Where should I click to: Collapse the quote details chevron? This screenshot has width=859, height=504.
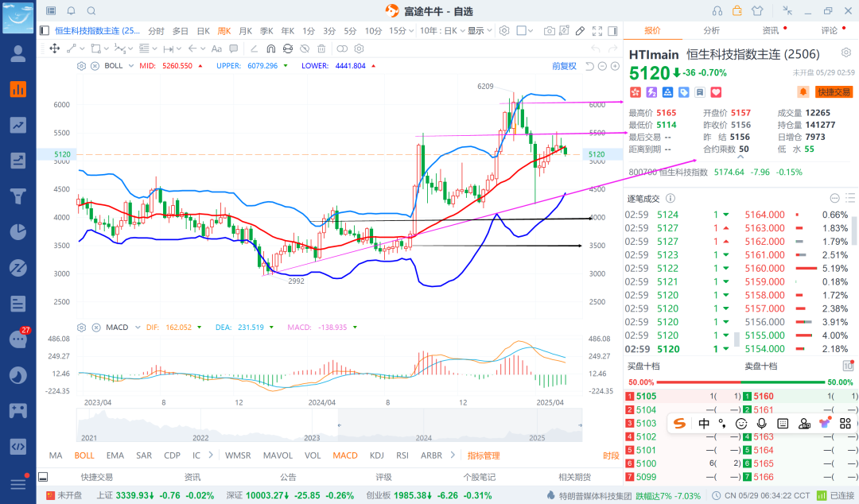pyautogui.click(x=740, y=157)
